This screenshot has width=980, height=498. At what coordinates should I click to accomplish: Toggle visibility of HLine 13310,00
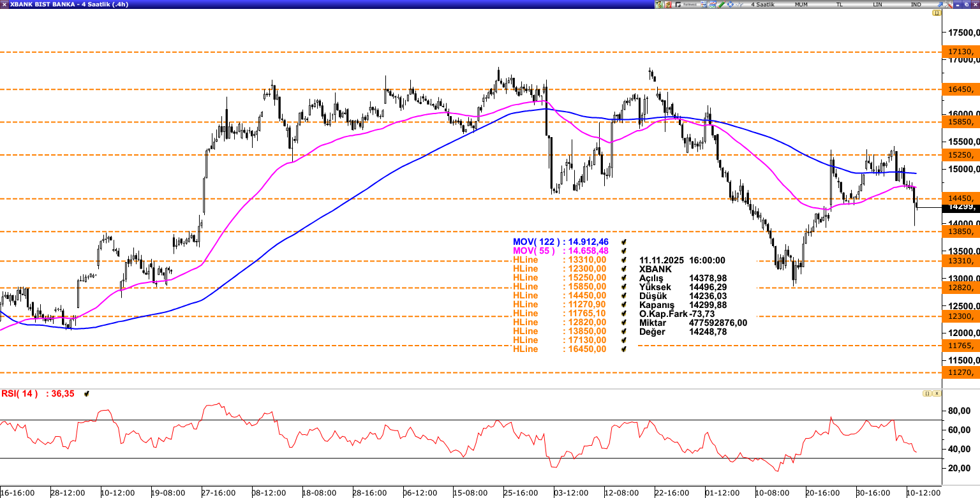[x=623, y=260]
